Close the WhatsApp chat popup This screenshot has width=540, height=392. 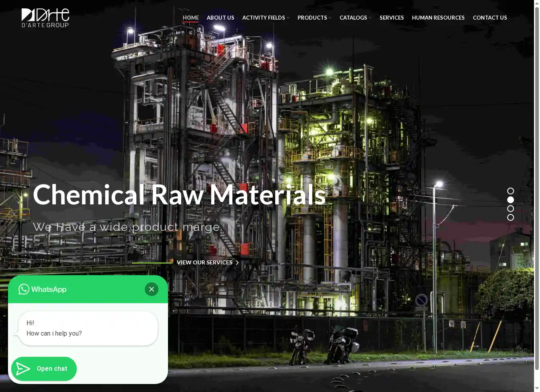click(x=152, y=289)
